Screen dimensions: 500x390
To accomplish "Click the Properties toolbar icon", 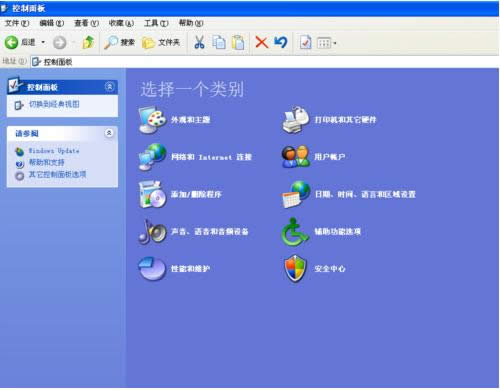I will 305,42.
